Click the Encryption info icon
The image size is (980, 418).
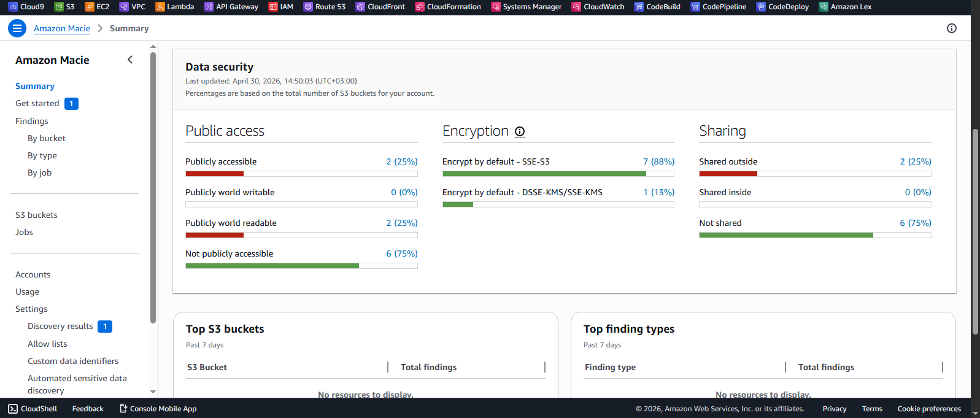[x=520, y=131]
